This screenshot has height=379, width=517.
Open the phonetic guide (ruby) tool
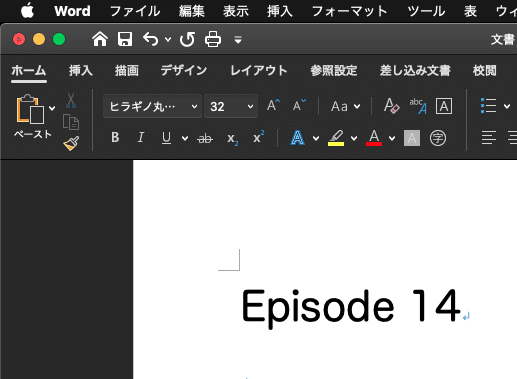pos(418,106)
